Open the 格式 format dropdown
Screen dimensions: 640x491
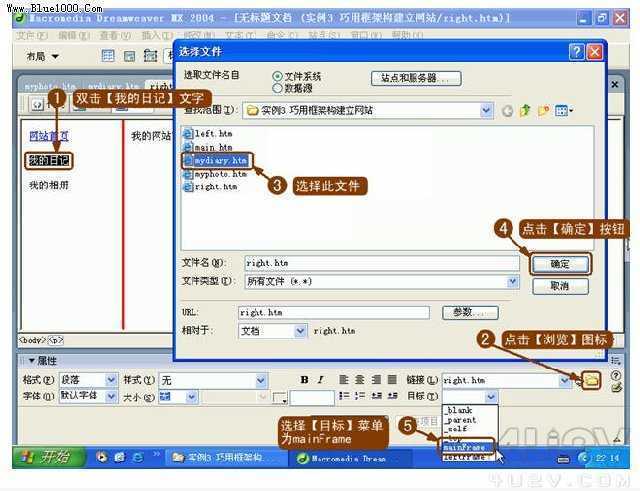111,380
